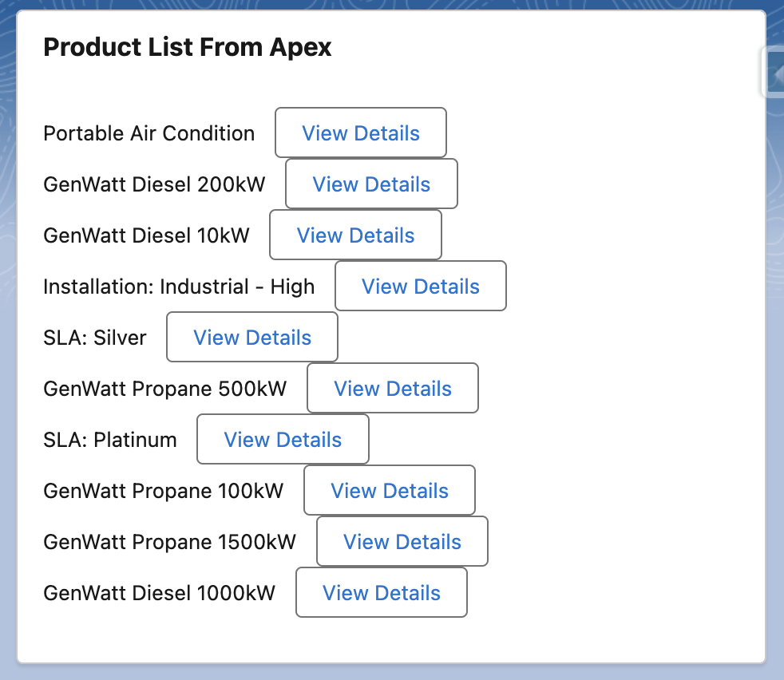Click View Details next to SLA: Platinum

(x=283, y=439)
